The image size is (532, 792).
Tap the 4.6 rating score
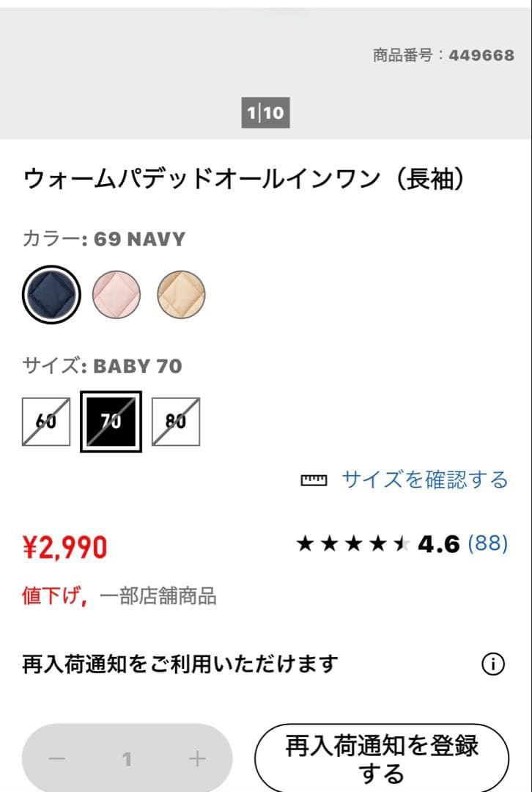coord(438,544)
